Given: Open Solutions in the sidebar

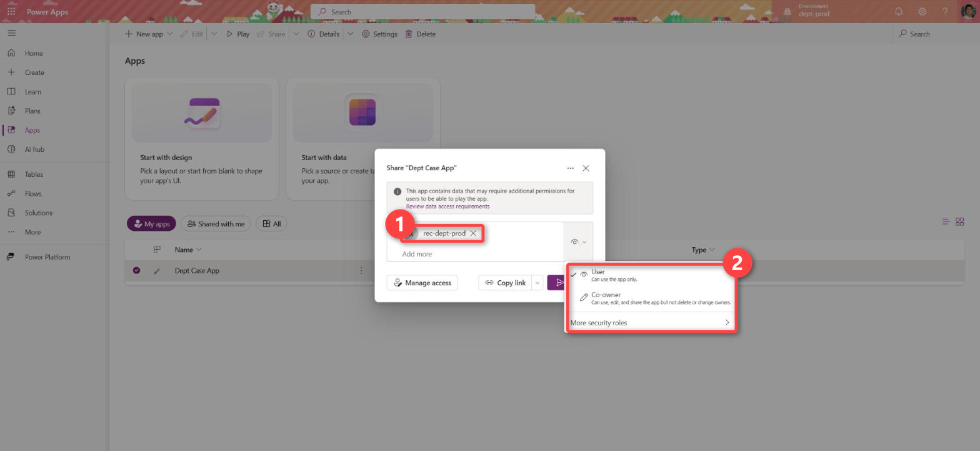Looking at the screenshot, I should point(38,213).
